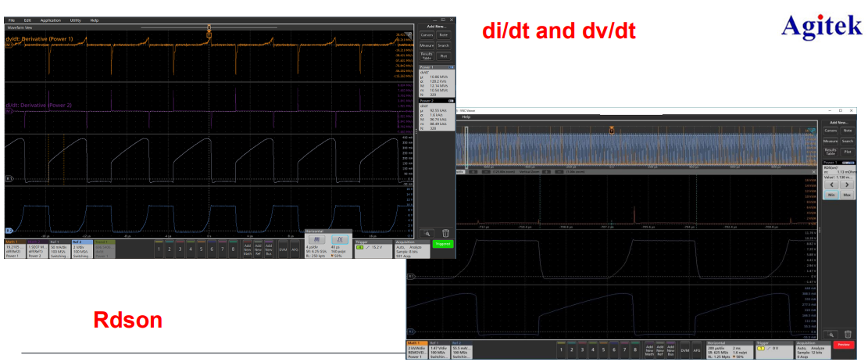868x362 pixels.
Task: Open Results Table in left scope window
Action: (427, 56)
